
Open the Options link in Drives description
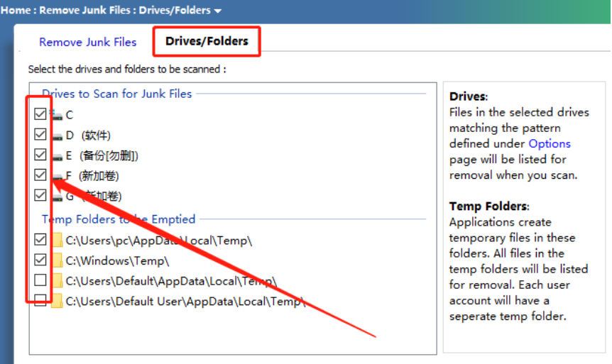pos(550,143)
